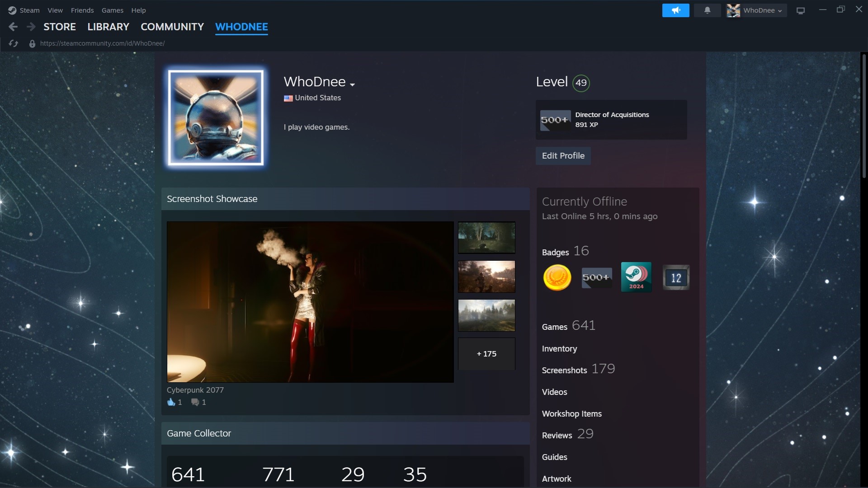Image resolution: width=868 pixels, height=488 pixels.
Task: Click the 771 value in Game Collector
Action: [278, 474]
